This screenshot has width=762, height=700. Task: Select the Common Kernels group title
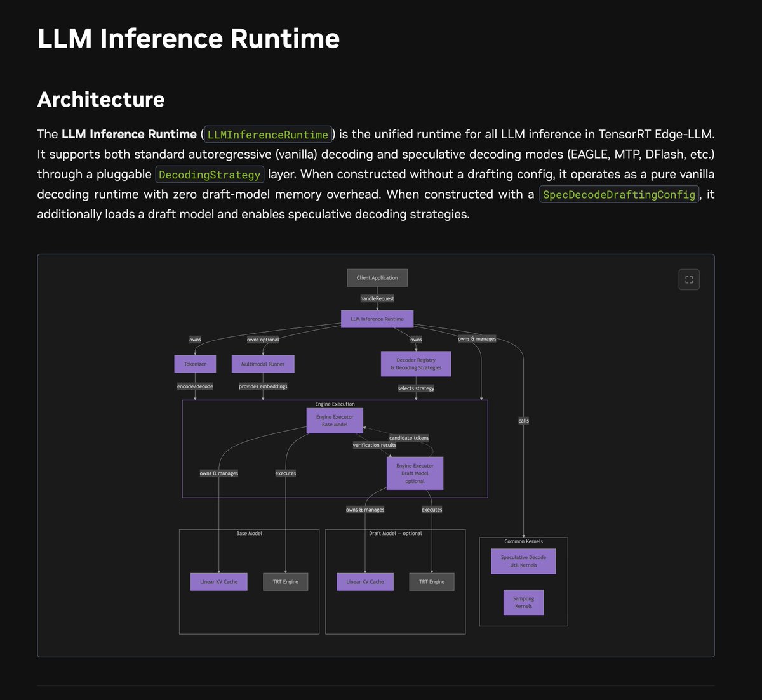(x=524, y=542)
